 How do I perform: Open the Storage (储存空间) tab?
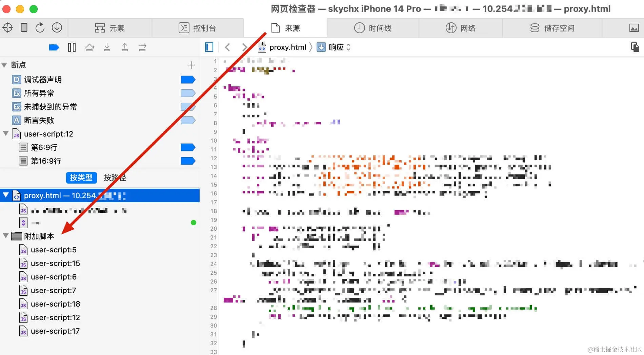[x=552, y=28]
